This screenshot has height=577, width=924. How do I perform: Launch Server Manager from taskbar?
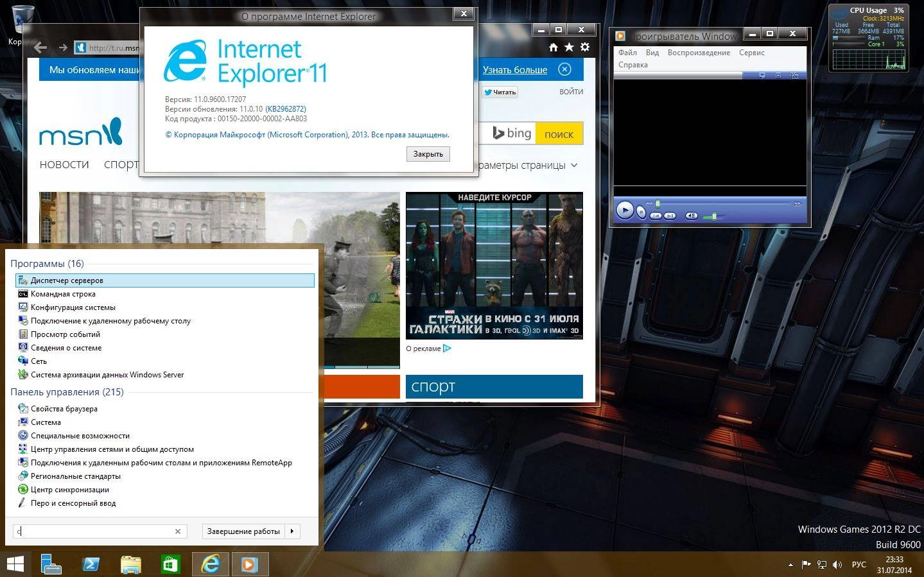[x=51, y=564]
